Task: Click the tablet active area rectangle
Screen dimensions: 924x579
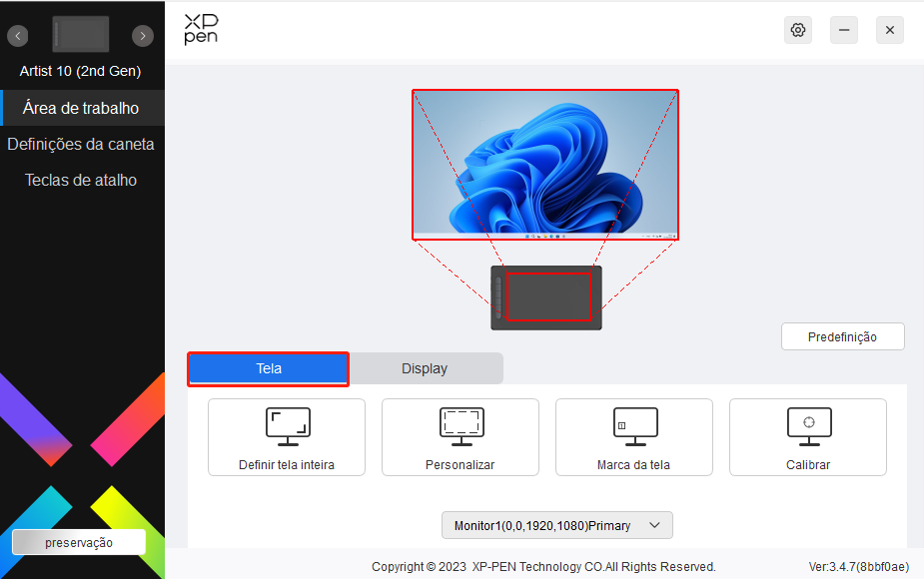Action: tap(547, 296)
